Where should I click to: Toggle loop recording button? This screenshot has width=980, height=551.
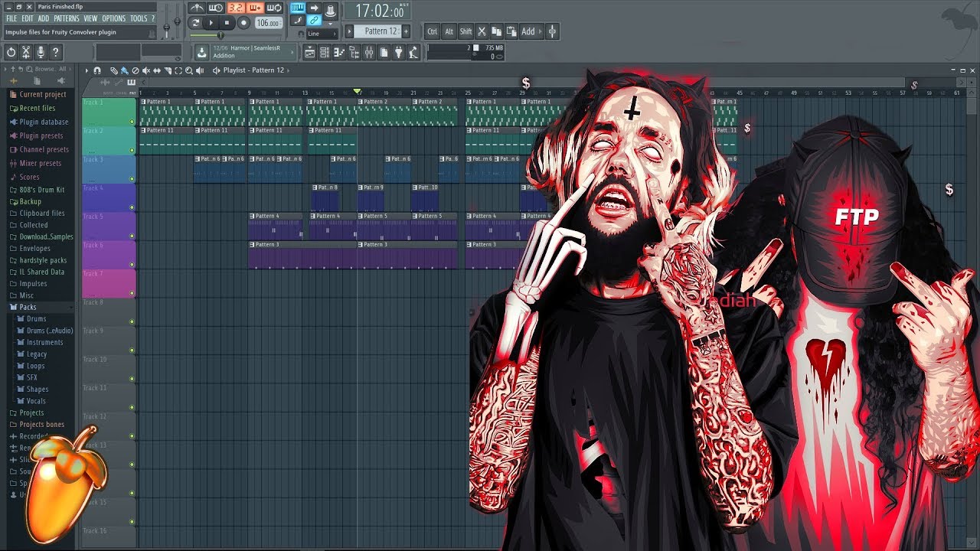point(274,8)
